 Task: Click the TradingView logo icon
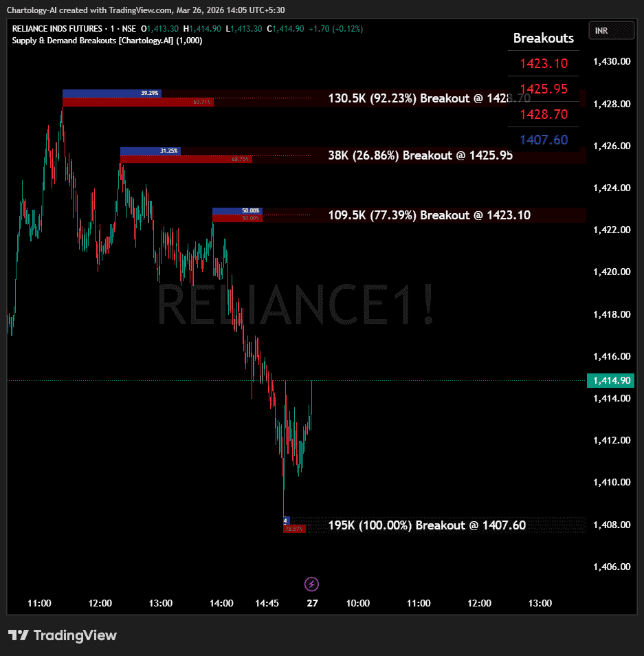click(18, 635)
